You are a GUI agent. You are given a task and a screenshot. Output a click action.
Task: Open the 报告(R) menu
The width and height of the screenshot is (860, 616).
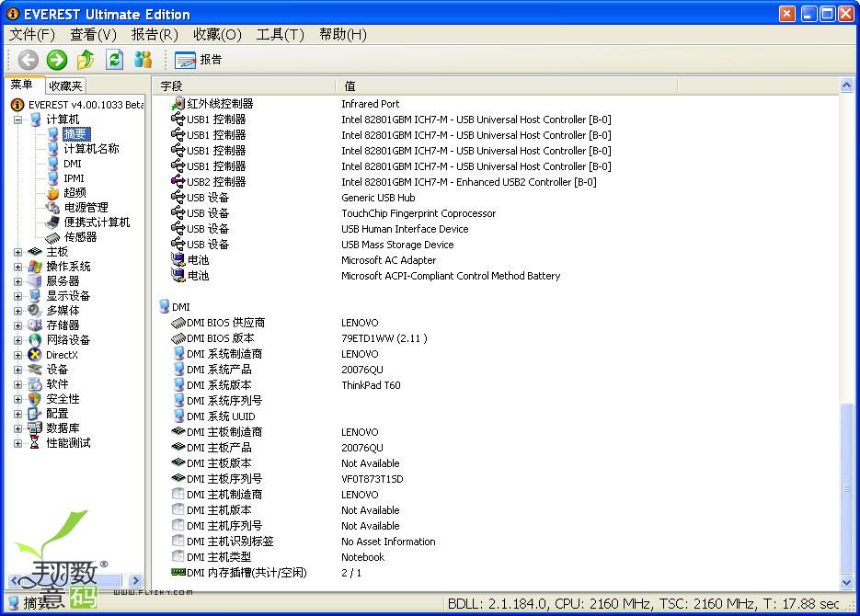click(155, 35)
